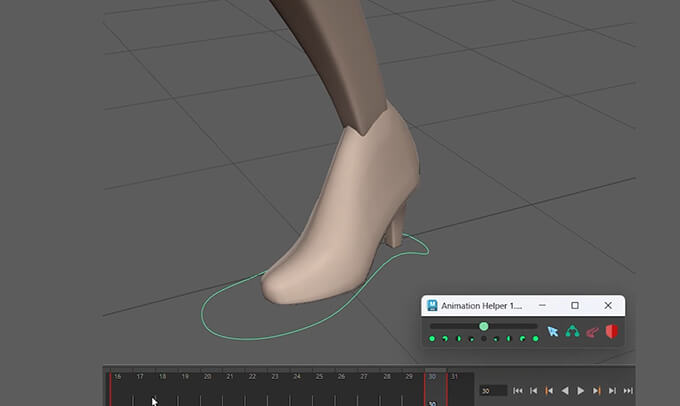Click the current frame number field

493,391
